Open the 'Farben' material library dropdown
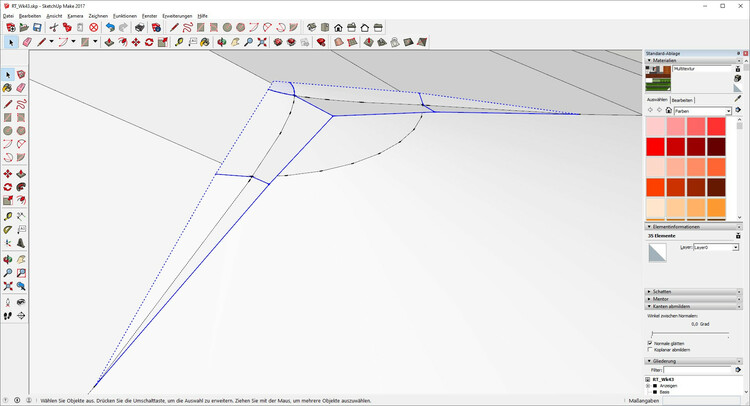 click(703, 111)
